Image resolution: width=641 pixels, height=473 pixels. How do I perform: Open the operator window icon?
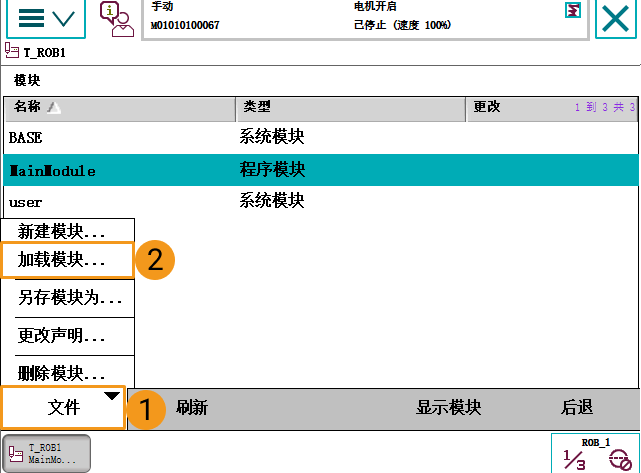pos(117,19)
